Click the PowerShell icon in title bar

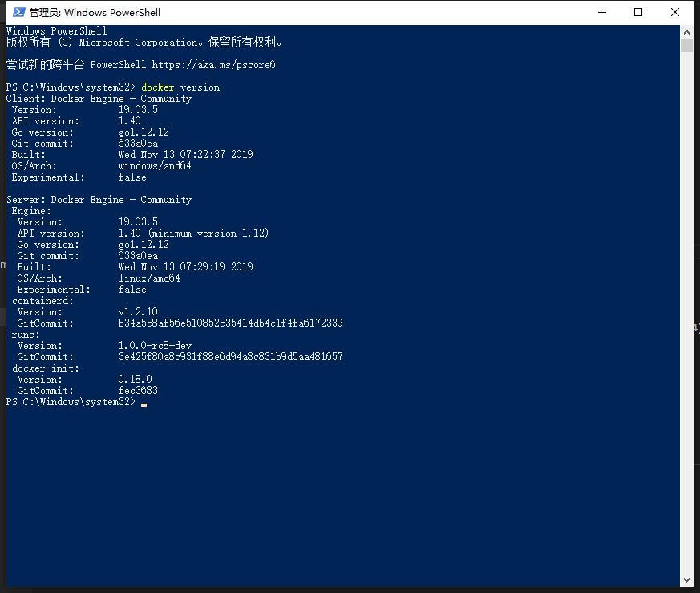[x=17, y=12]
